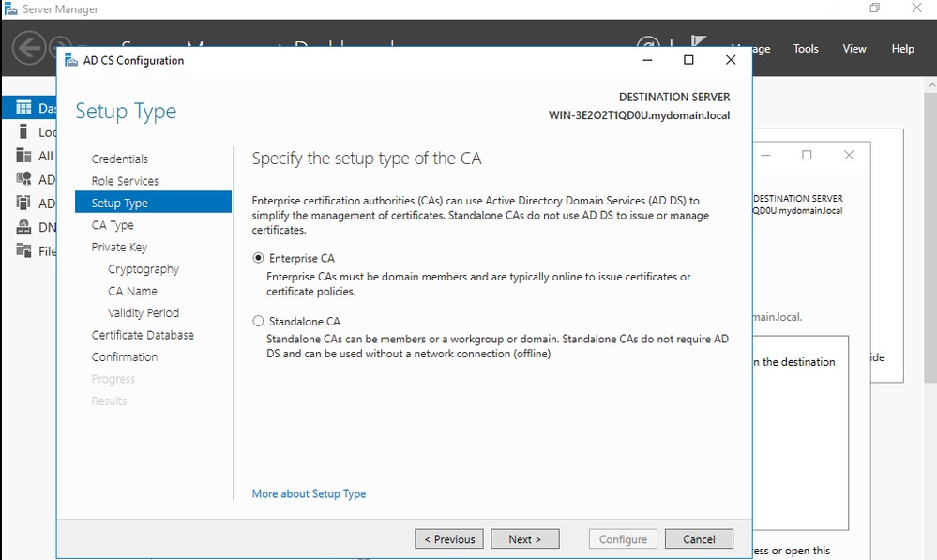The height and width of the screenshot is (560, 937).
Task: Choose the Standalone CA option
Action: coord(257,321)
